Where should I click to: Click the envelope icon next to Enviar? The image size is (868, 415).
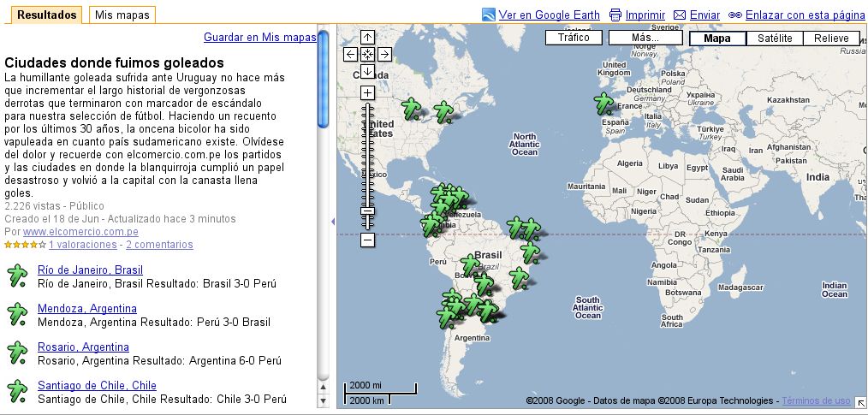[680, 15]
